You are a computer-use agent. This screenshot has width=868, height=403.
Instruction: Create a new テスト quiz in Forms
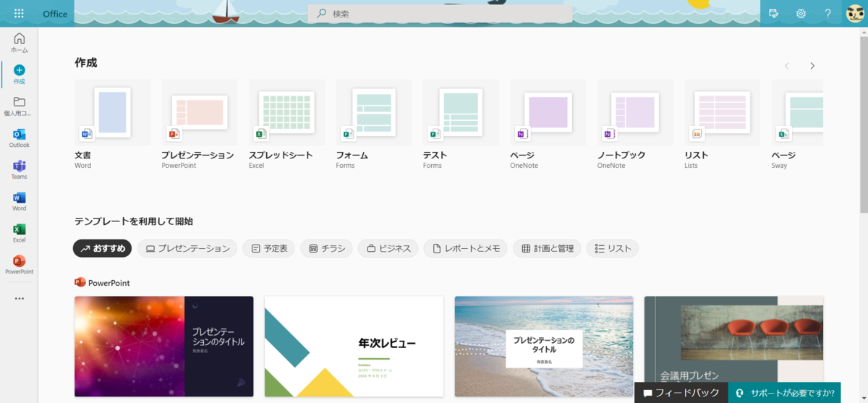click(x=461, y=124)
